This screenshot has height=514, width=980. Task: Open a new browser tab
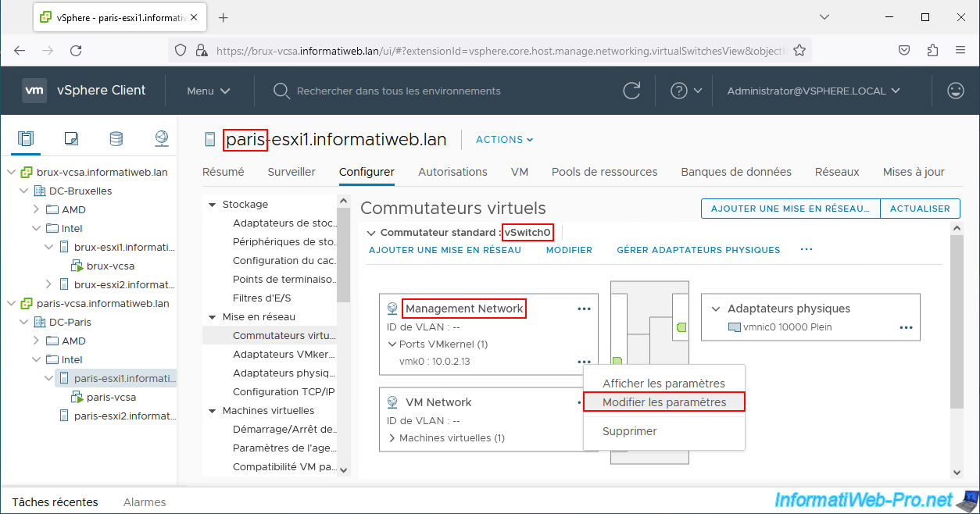(x=223, y=17)
